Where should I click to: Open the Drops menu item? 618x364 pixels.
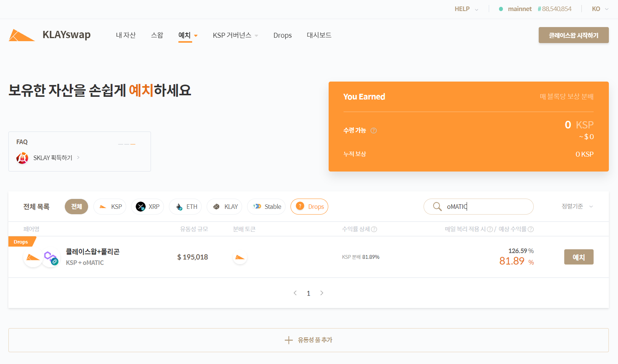pyautogui.click(x=283, y=35)
